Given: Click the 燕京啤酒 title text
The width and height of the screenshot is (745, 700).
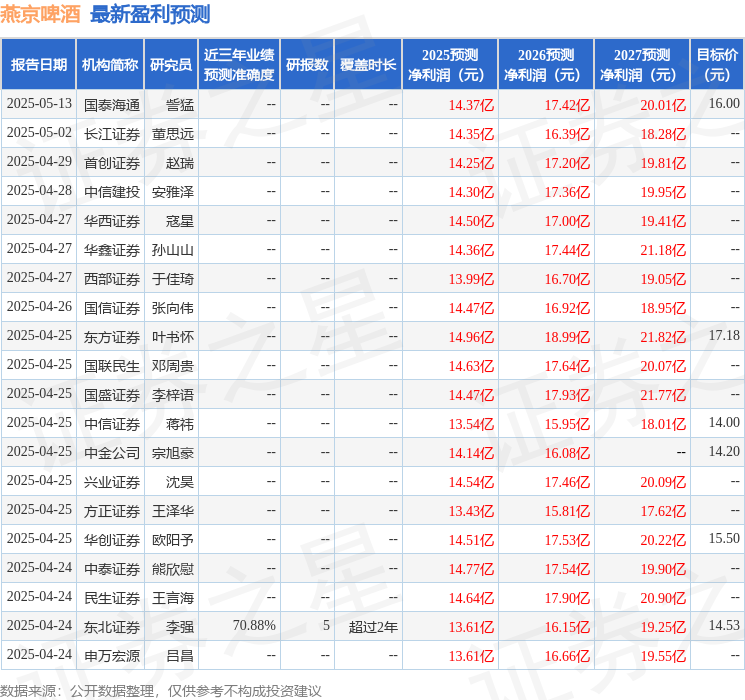Looking at the screenshot, I should pyautogui.click(x=40, y=14).
